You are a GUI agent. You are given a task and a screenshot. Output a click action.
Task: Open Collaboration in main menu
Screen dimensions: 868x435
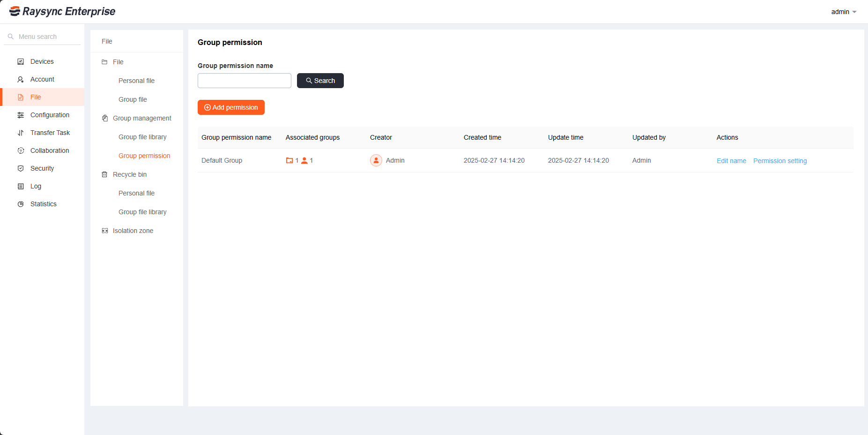coord(42,150)
